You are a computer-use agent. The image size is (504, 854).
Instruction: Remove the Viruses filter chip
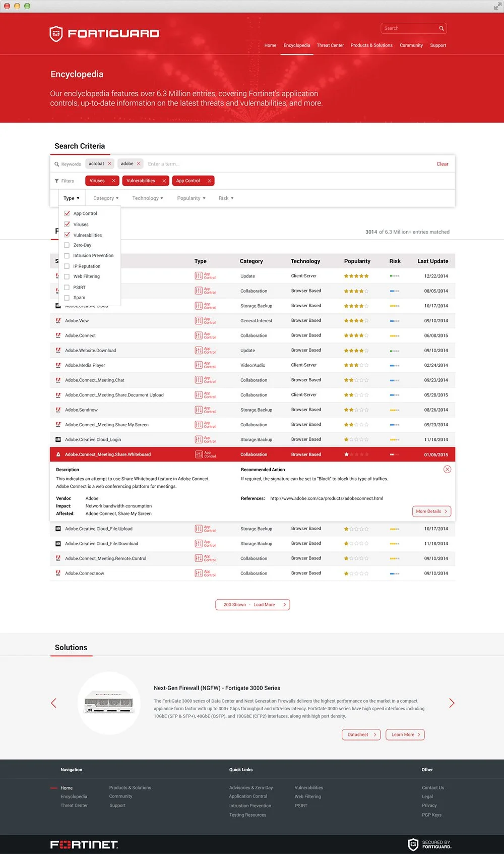[x=113, y=181]
